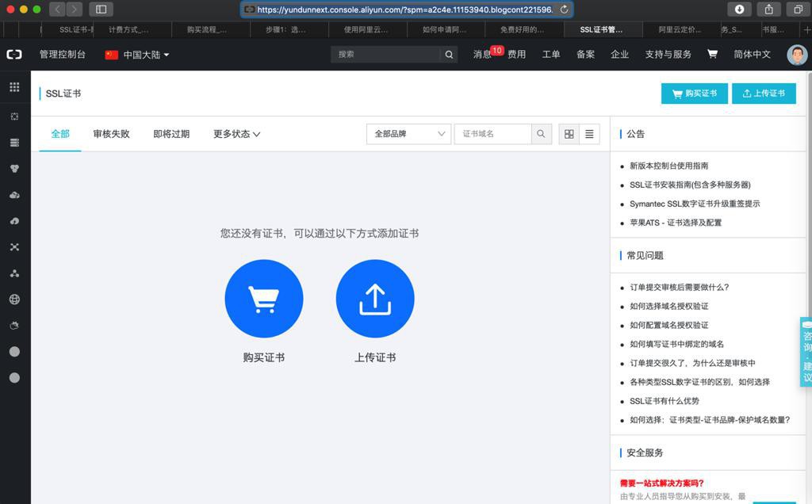Open Safari downloads
This screenshot has height=504, width=812.
coord(740,10)
